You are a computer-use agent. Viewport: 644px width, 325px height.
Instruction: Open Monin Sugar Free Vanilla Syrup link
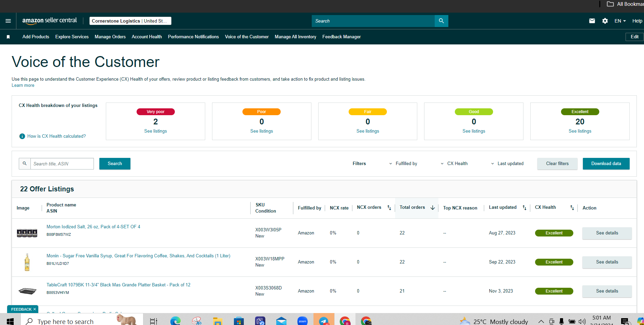(138, 256)
